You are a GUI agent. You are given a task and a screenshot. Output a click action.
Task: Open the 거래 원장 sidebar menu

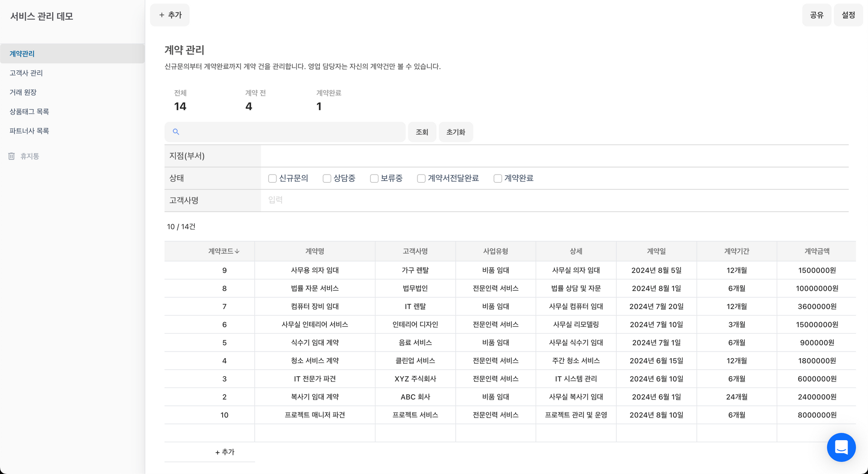coord(72,92)
